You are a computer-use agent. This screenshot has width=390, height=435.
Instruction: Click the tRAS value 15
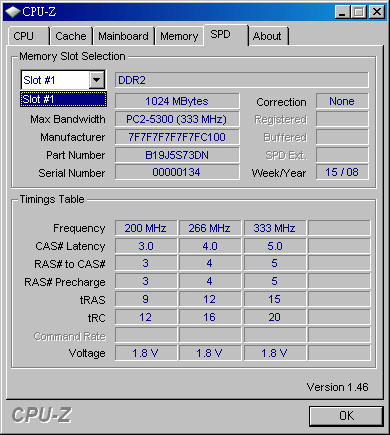(275, 299)
